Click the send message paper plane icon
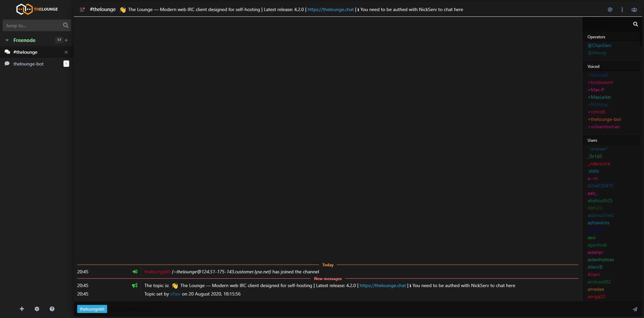 [x=635, y=309]
